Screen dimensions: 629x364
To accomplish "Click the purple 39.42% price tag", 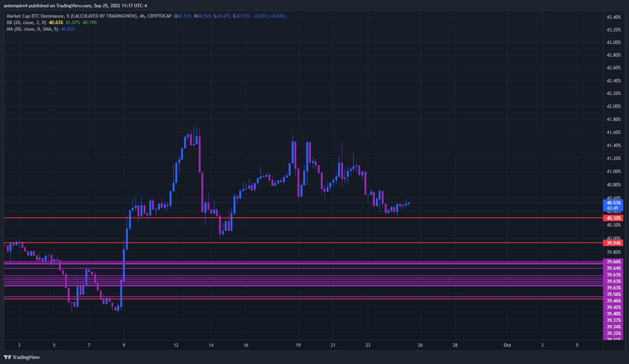I will (613, 307).
